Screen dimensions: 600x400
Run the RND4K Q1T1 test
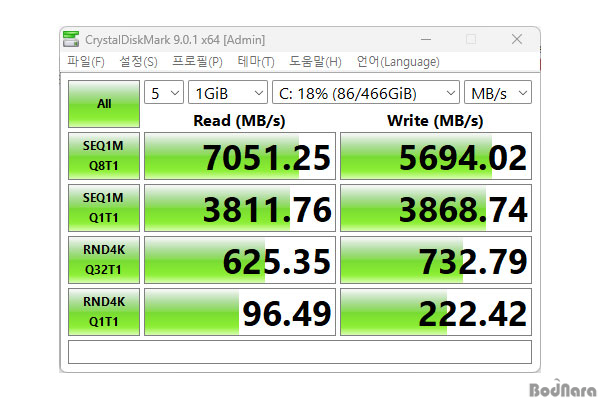(x=103, y=311)
